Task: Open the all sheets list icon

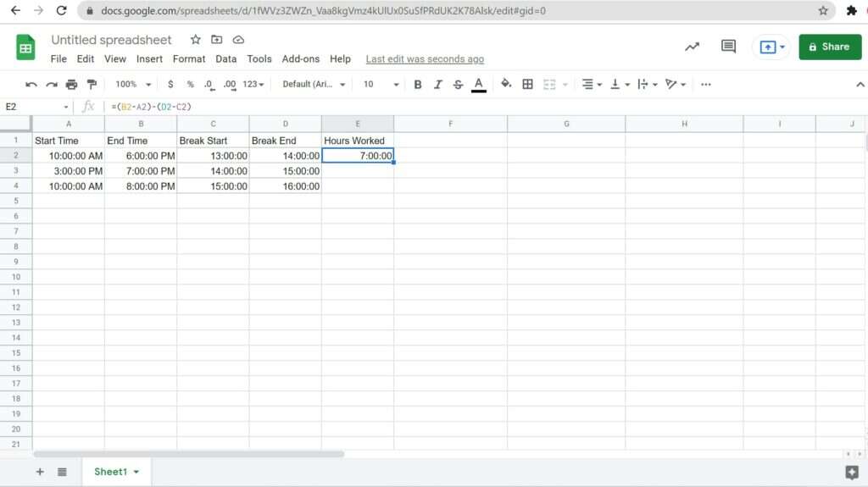Action: [62, 472]
